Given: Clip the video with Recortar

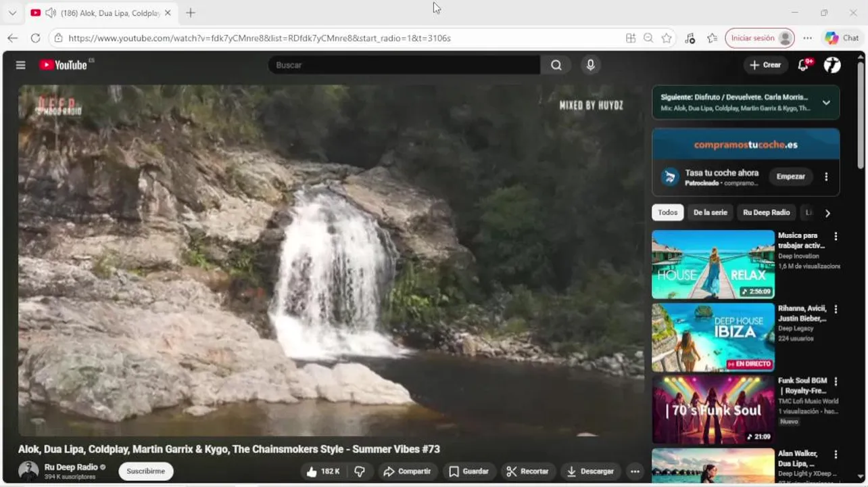Looking at the screenshot, I should (527, 471).
